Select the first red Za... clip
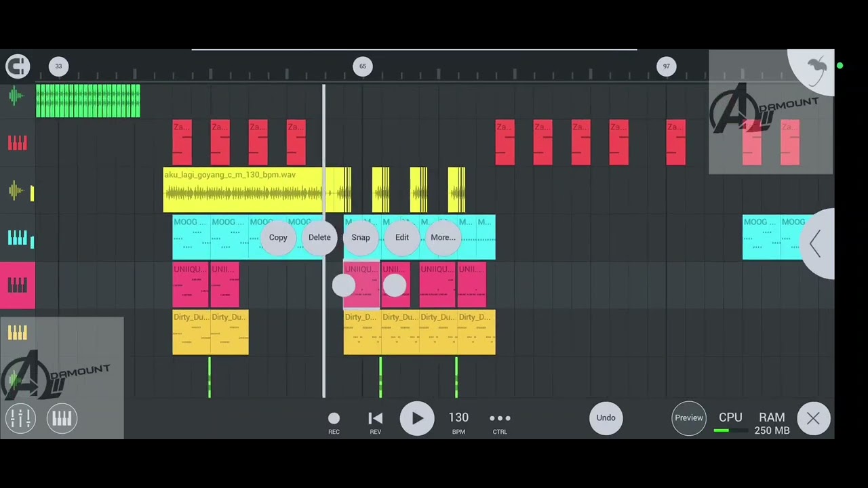This screenshot has height=488, width=868. coord(182,142)
